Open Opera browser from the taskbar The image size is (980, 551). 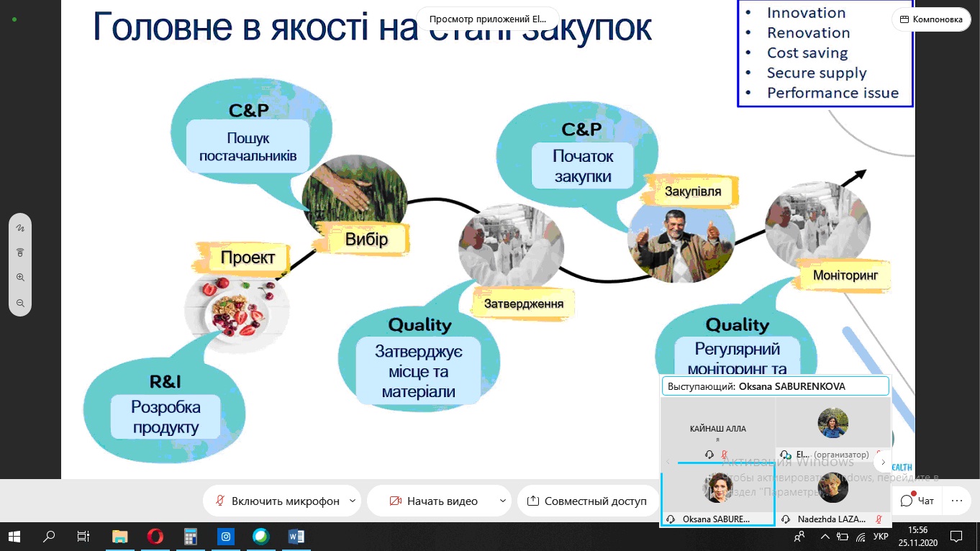[x=155, y=537]
